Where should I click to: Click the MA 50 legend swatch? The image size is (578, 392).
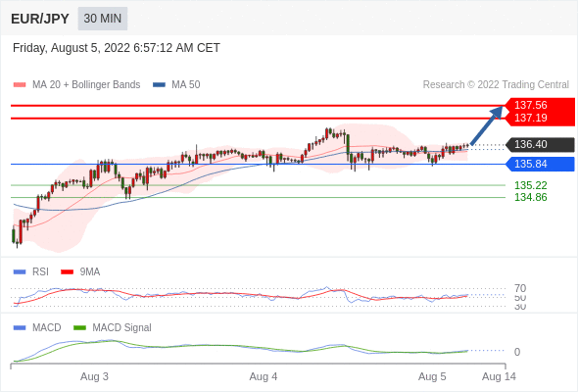click(x=159, y=85)
